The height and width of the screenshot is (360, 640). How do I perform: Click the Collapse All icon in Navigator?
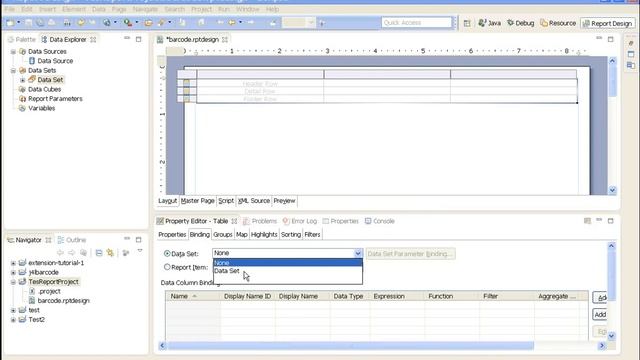point(99,253)
